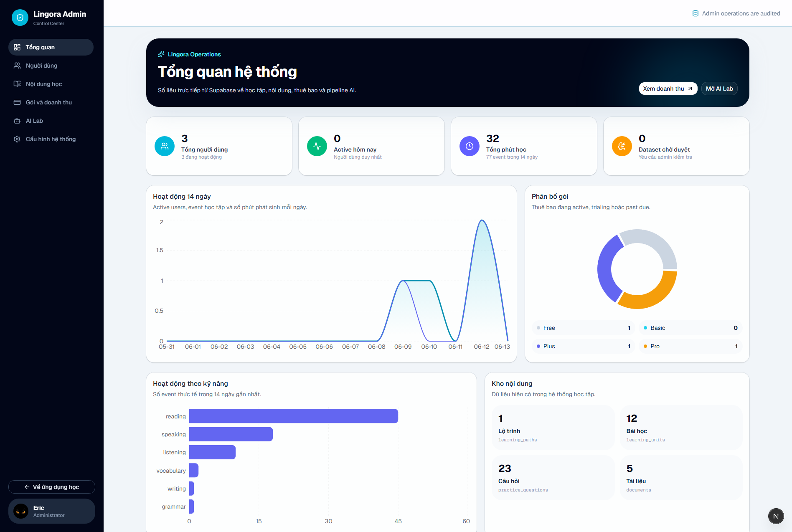Click the Basic legend row
This screenshot has width=792, height=532.
690,328
